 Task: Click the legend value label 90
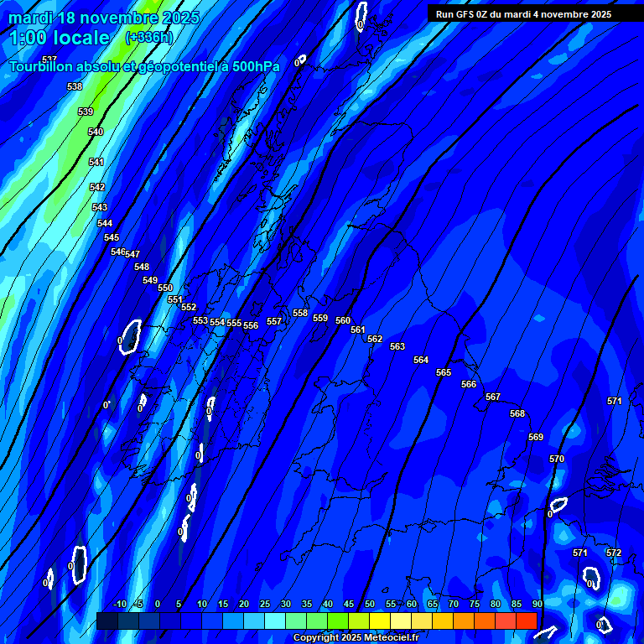[x=537, y=605]
